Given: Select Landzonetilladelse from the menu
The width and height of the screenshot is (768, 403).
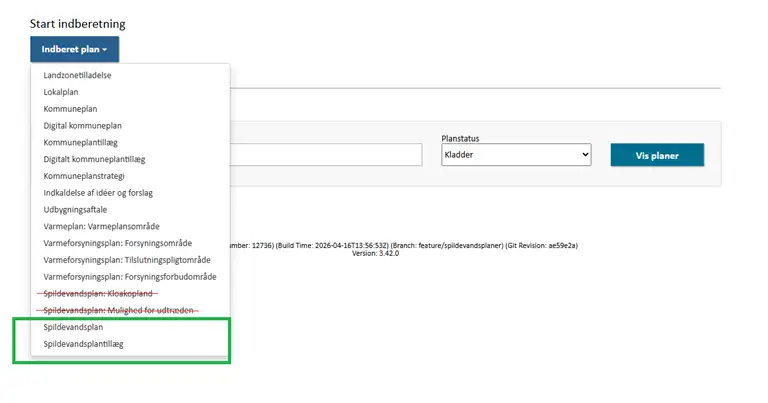Looking at the screenshot, I should (77, 75).
